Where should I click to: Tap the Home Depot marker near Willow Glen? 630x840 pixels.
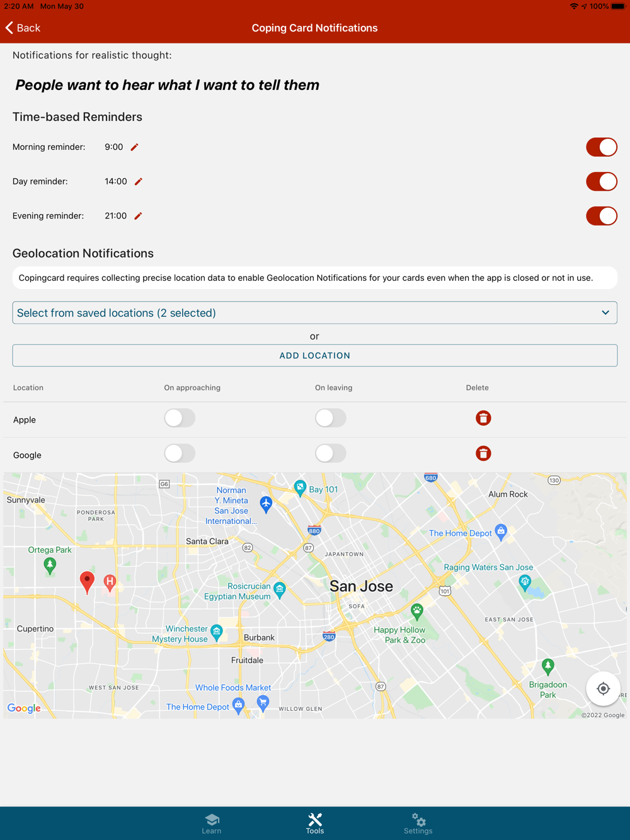tap(238, 706)
